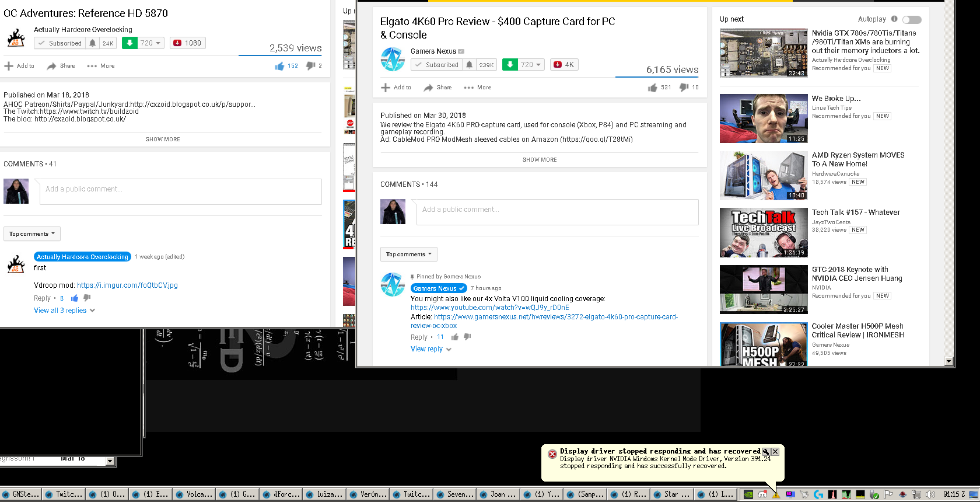The height and width of the screenshot is (502, 980).
Task: Switch to luiza... taskbar window
Action: (325, 494)
